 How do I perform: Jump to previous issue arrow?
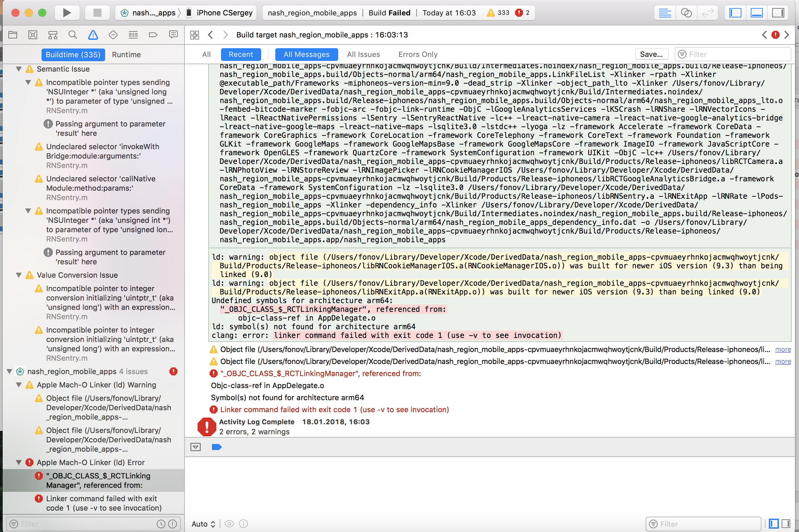[x=765, y=35]
